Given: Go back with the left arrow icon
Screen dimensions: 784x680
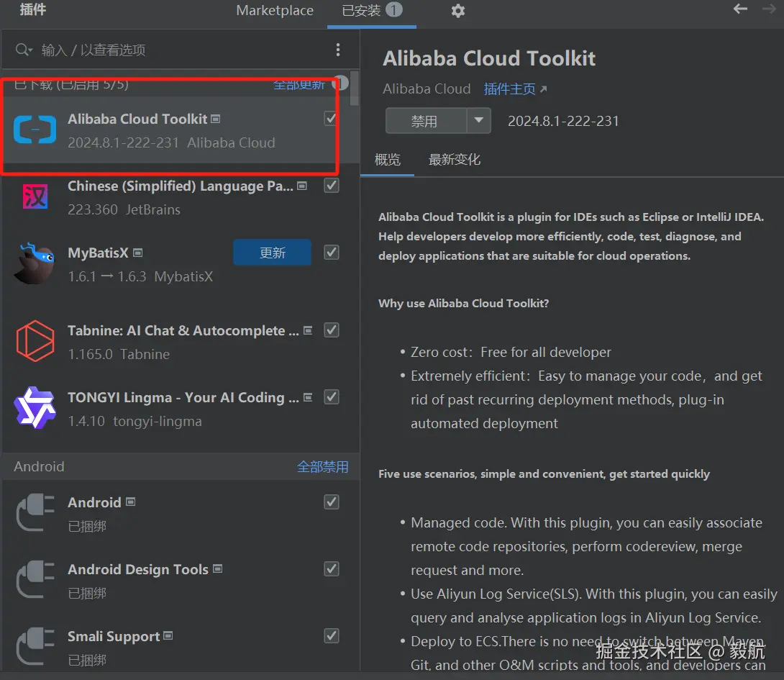Looking at the screenshot, I should pos(740,9).
